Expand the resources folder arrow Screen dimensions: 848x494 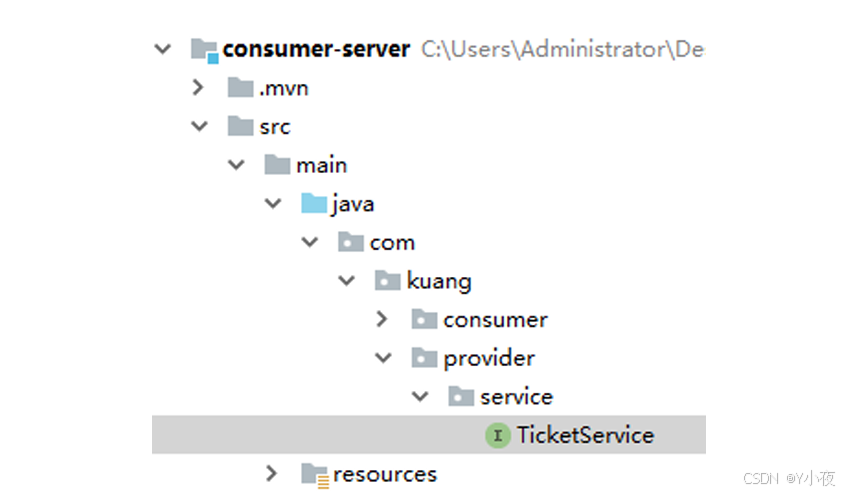tap(272, 474)
